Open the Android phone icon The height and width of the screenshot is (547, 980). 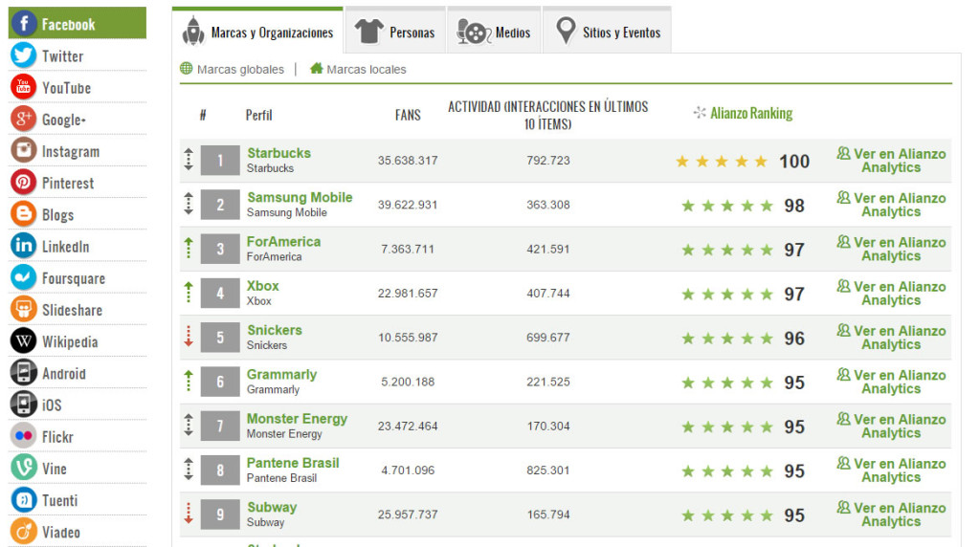(23, 373)
